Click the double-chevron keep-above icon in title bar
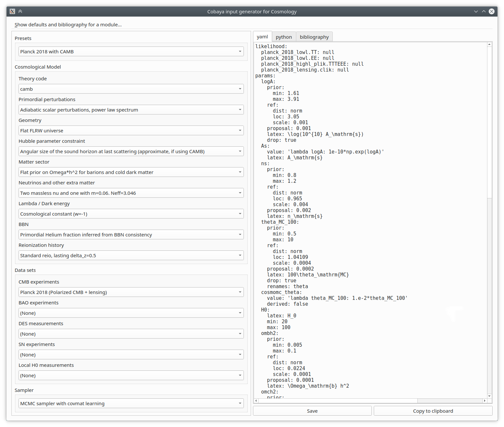Screen dimensions: 504x427 20,11
